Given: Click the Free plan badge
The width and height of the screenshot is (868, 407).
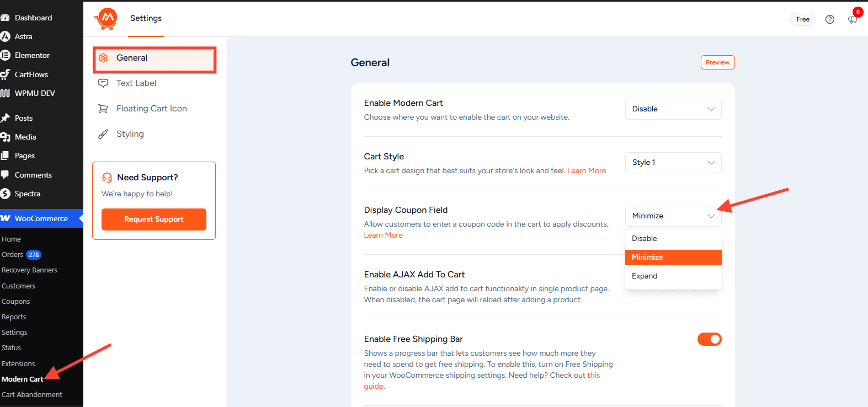Looking at the screenshot, I should [x=803, y=19].
